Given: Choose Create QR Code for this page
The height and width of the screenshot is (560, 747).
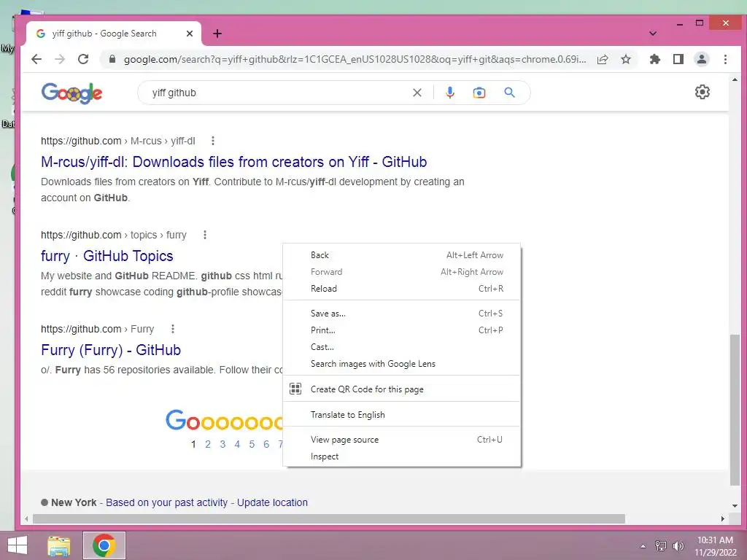Looking at the screenshot, I should [x=402, y=389].
